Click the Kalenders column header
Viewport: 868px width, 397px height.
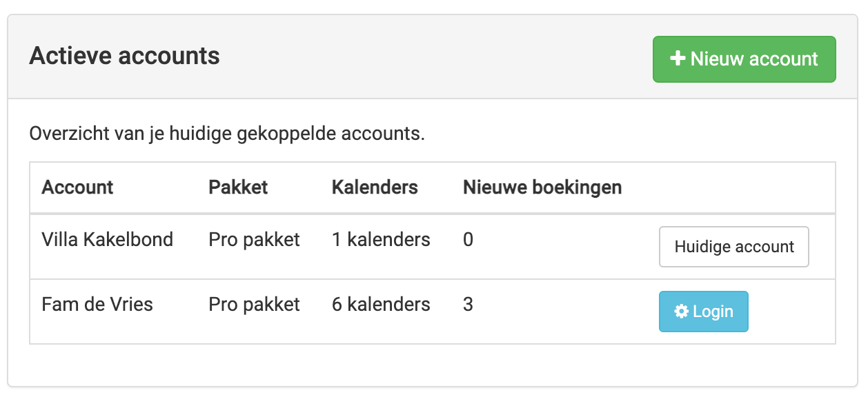pos(375,187)
